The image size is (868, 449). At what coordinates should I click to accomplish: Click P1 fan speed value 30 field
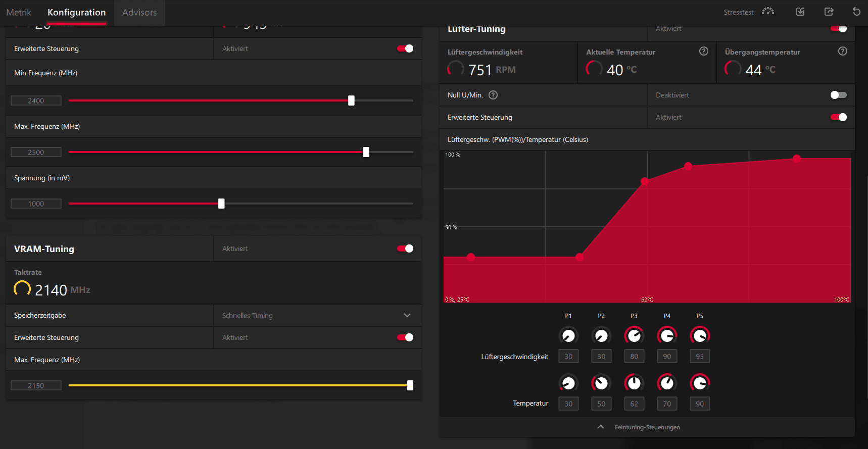coord(568,356)
